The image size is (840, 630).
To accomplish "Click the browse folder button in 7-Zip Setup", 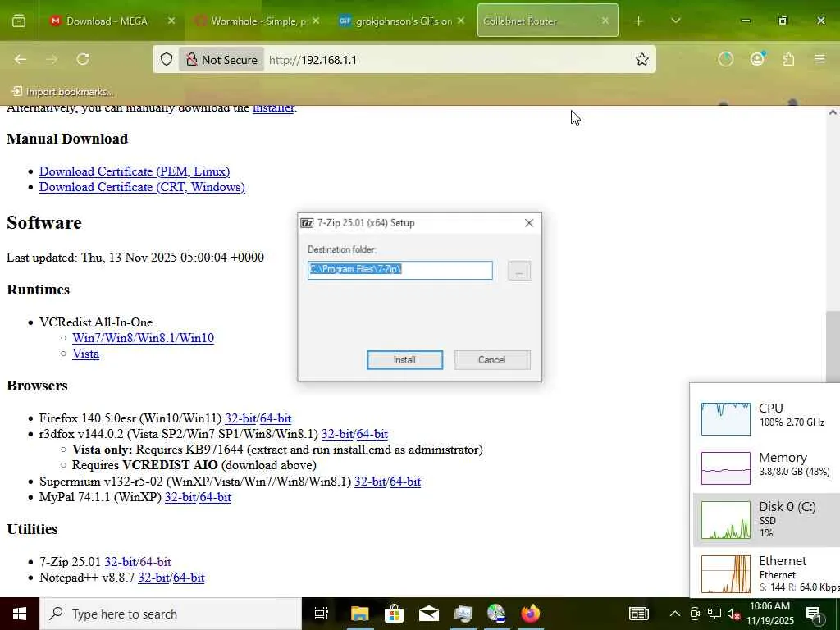I will click(519, 271).
